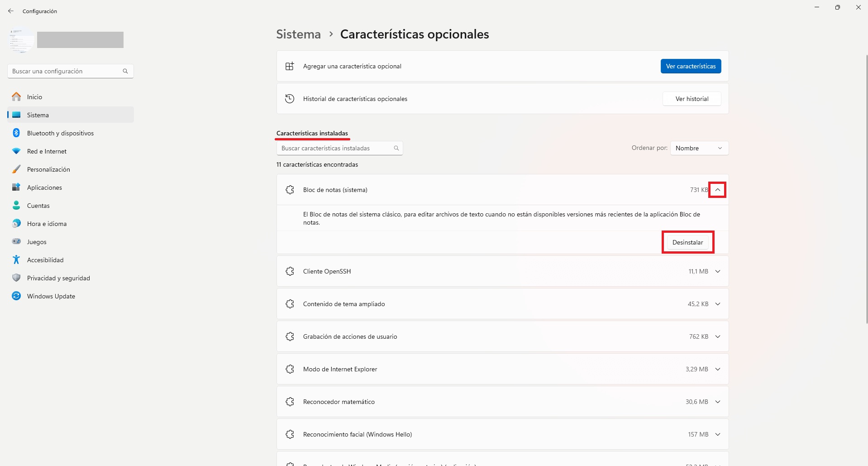Click the magnifier in Buscar características instaladas
The image size is (868, 466).
(x=396, y=148)
